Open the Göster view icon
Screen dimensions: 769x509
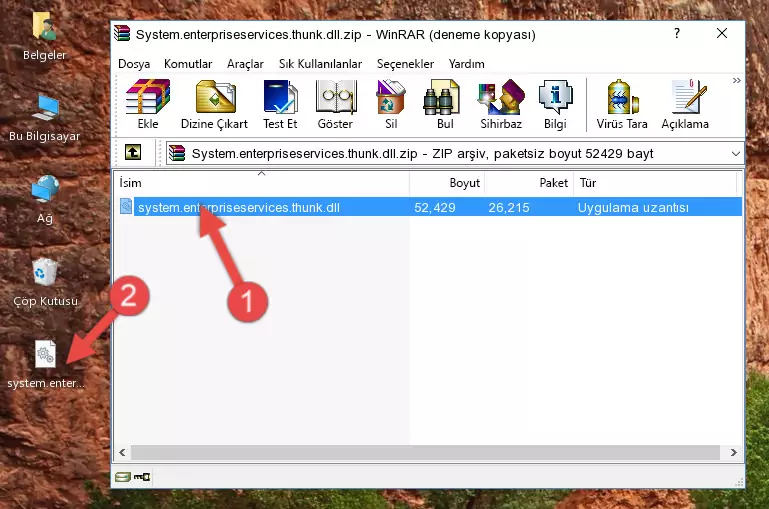(x=335, y=104)
